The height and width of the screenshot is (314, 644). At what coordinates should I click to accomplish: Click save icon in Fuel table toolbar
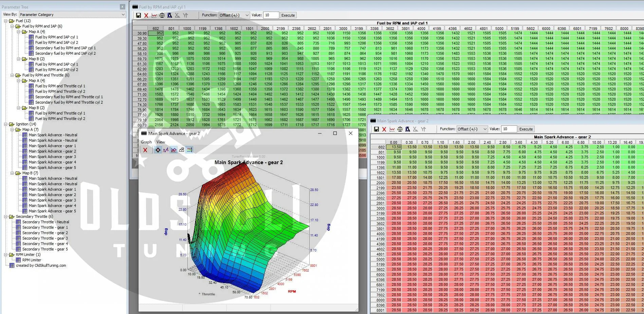pos(139,15)
